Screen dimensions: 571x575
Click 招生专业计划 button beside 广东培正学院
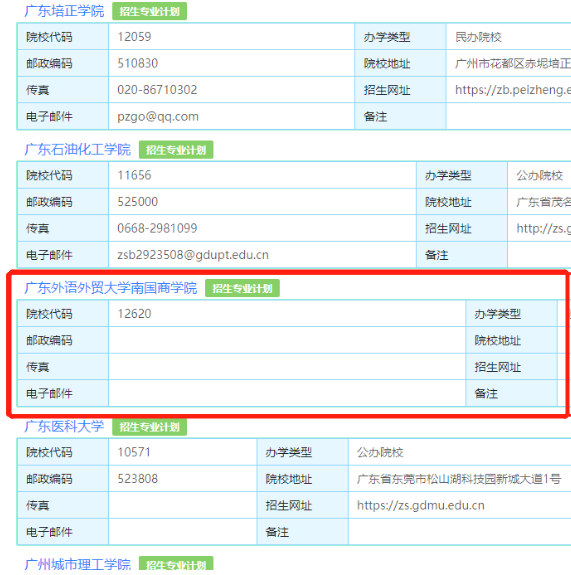[149, 11]
